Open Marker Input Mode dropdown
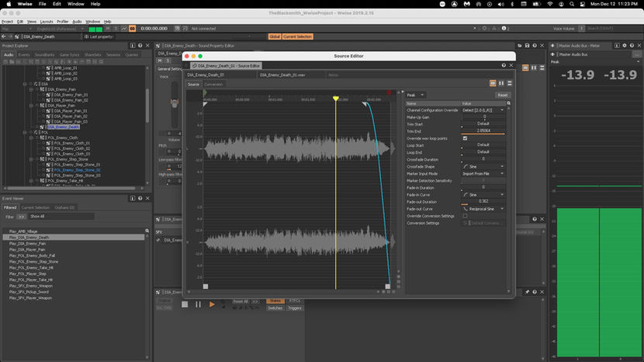This screenshot has height=362, width=644. [483, 173]
